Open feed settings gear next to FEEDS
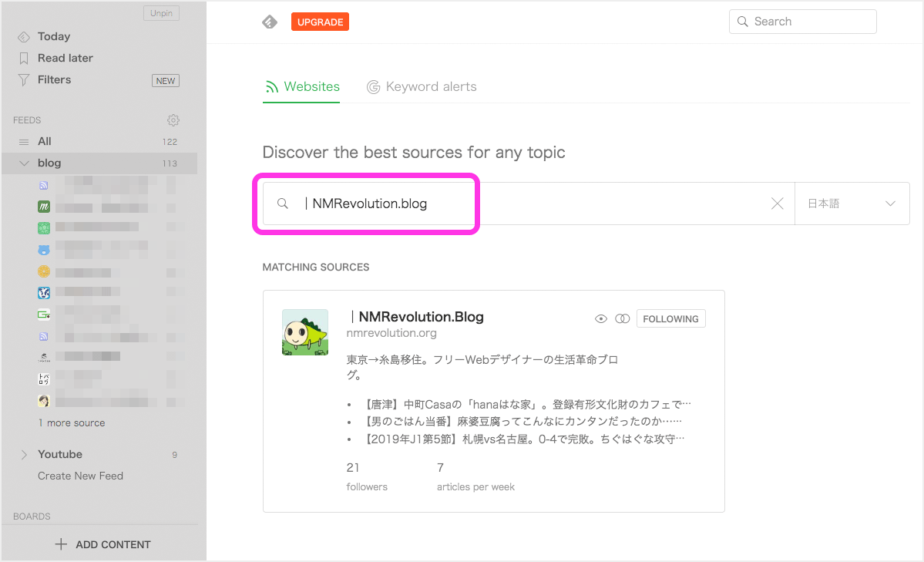This screenshot has width=924, height=562. coord(173,120)
